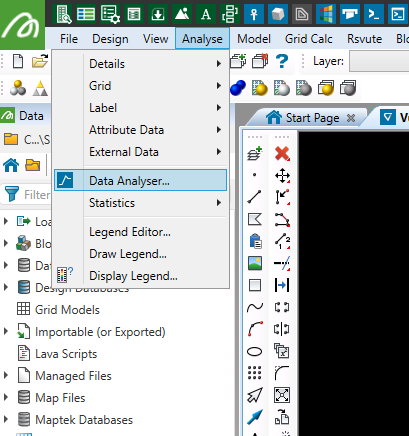The image size is (409, 436).
Task: Click the command prompt icon in top bar
Action: tap(374, 14)
